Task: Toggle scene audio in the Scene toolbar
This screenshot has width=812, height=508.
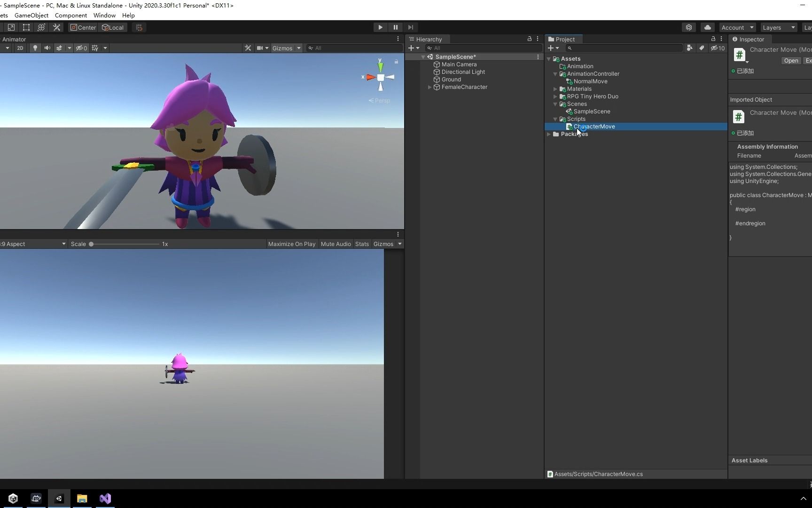Action: pyautogui.click(x=47, y=48)
